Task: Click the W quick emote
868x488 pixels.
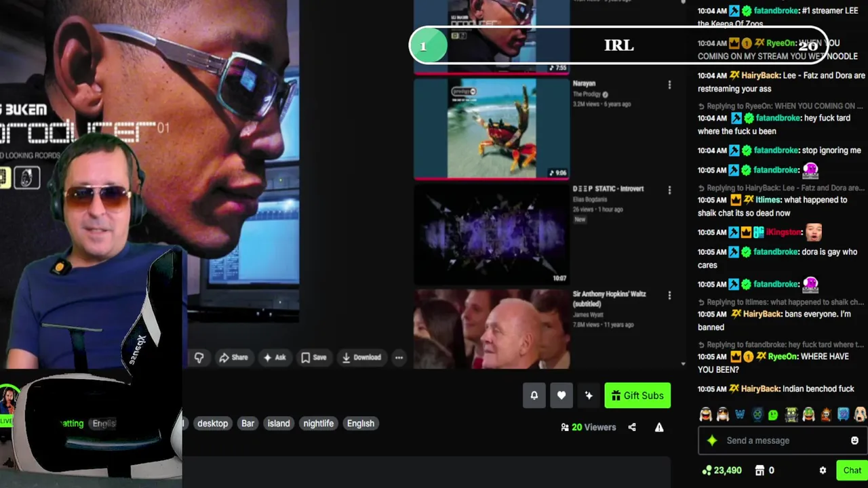Action: click(740, 414)
